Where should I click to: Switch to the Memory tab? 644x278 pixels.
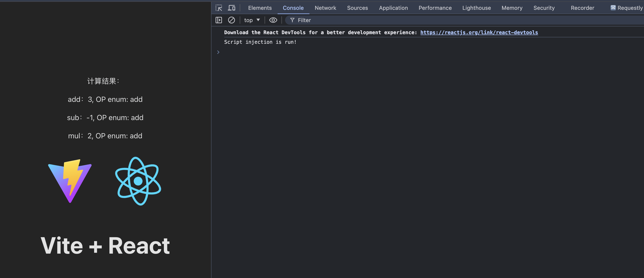512,8
